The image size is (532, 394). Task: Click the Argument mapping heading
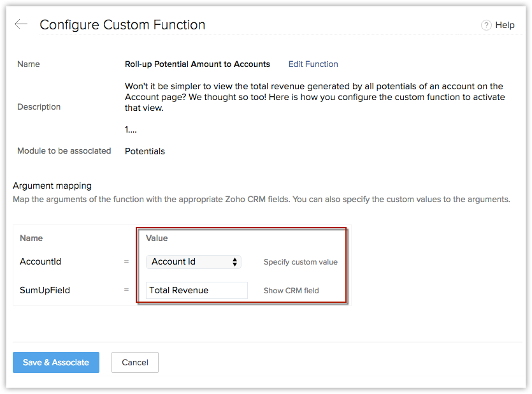52,186
